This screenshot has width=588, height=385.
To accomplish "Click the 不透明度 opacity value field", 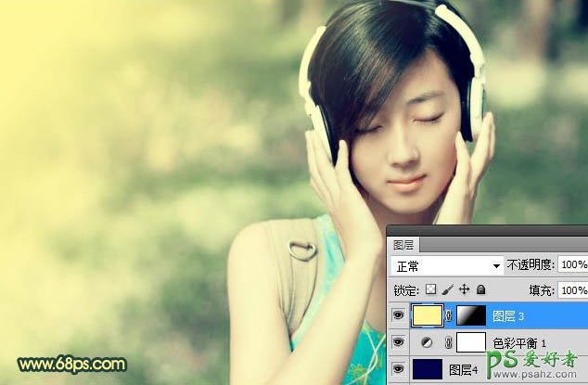I will 572,265.
